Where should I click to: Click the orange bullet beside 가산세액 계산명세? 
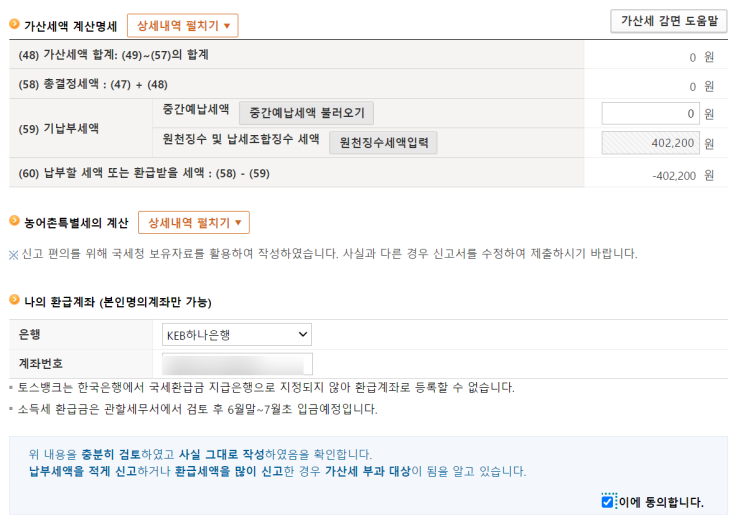click(x=14, y=26)
